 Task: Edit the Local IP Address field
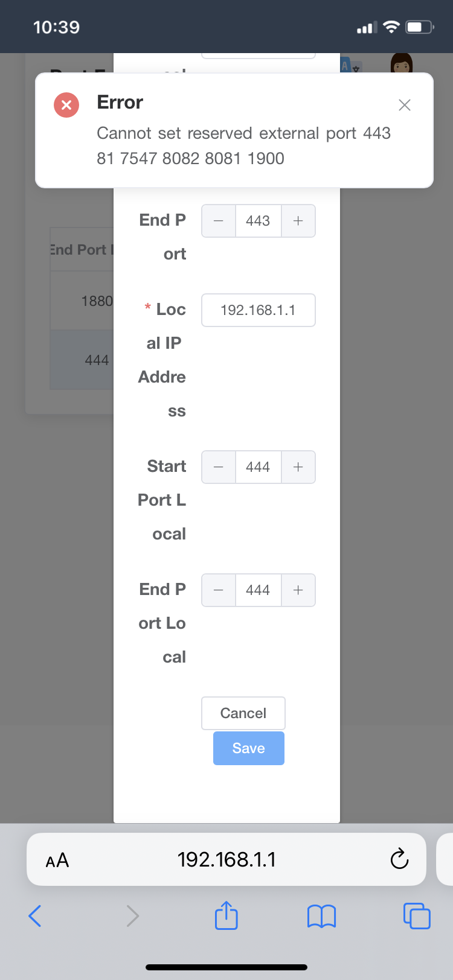259,310
